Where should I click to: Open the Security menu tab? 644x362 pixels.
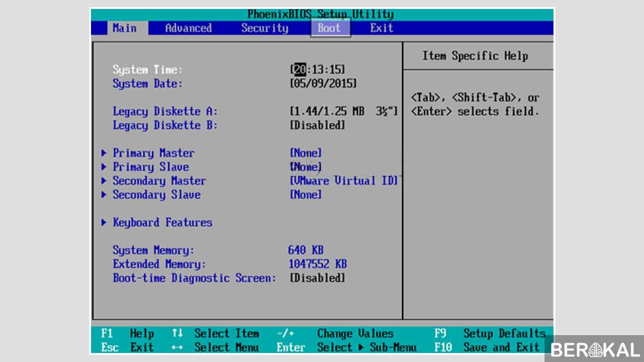[264, 28]
